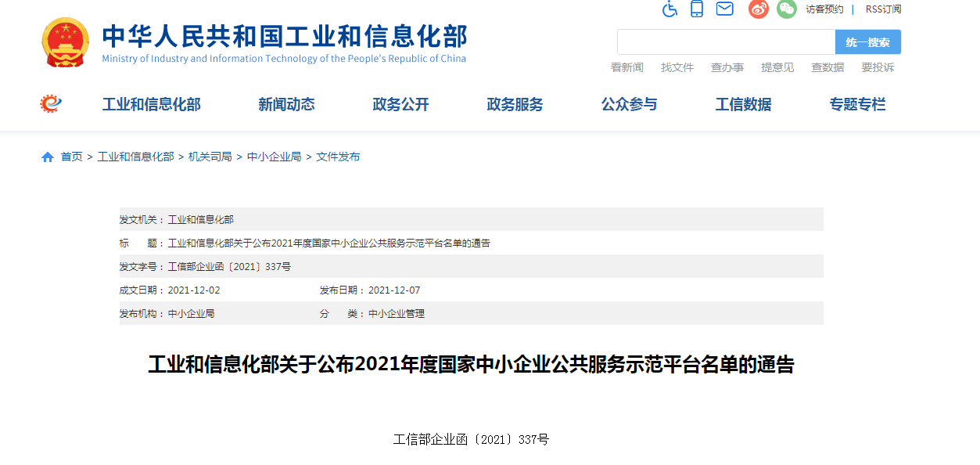Image resolution: width=980 pixels, height=465 pixels.
Task: Select 政务服务 in main navigation
Action: (x=515, y=105)
